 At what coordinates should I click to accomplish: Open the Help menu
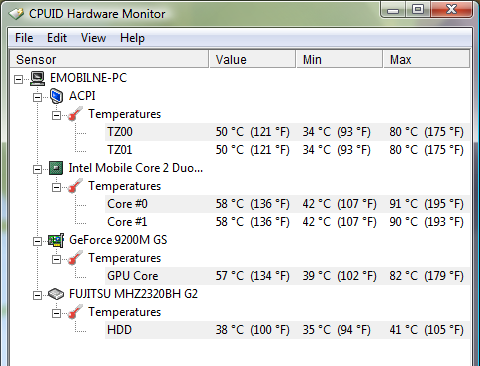pos(132,38)
